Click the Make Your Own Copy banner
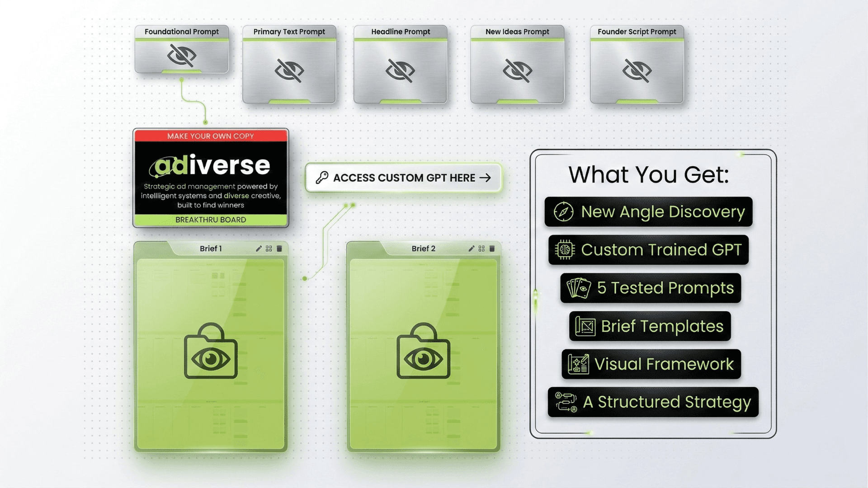The image size is (868, 488). click(x=211, y=136)
